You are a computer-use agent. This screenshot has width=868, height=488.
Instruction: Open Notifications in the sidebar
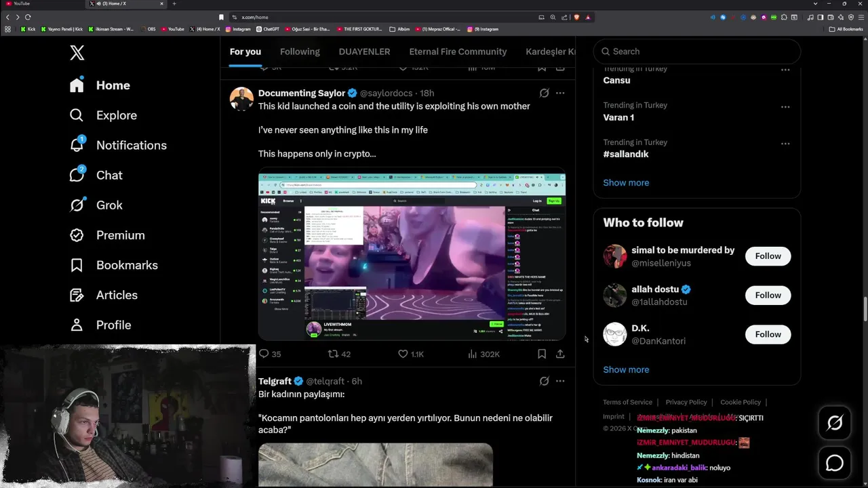click(x=118, y=145)
